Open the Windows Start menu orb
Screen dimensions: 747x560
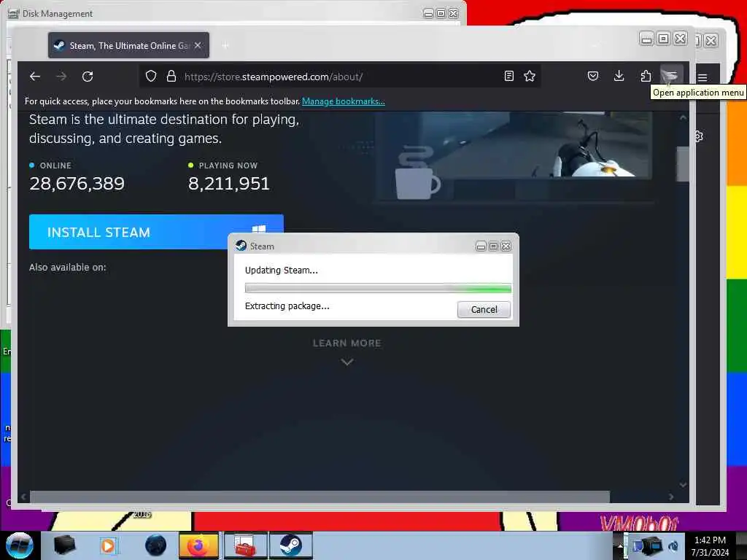(x=20, y=545)
